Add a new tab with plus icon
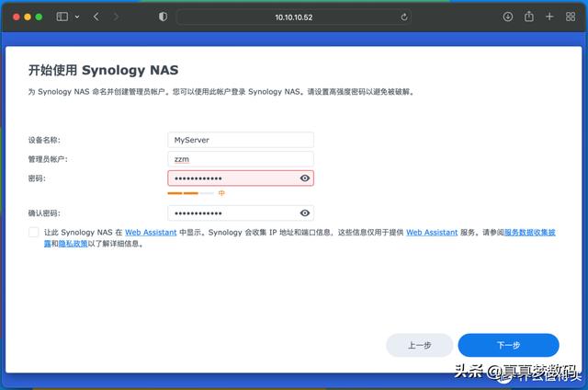Image resolution: width=588 pixels, height=390 pixels. pos(549,17)
